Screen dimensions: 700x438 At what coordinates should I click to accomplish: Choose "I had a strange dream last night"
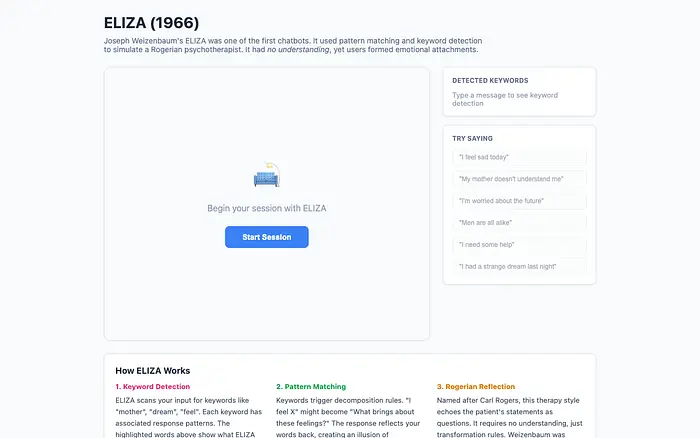(x=519, y=267)
